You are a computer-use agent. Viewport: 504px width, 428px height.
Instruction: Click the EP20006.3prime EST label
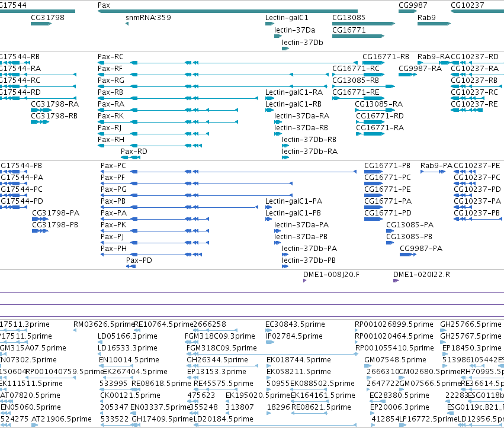400,407
